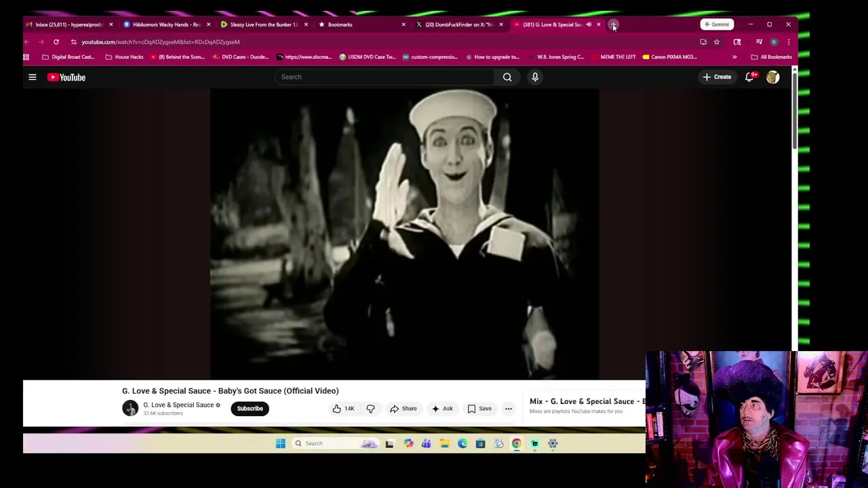Viewport: 868px width, 488px height.
Task: Open Chrome three-dot menu
Action: click(x=788, y=42)
